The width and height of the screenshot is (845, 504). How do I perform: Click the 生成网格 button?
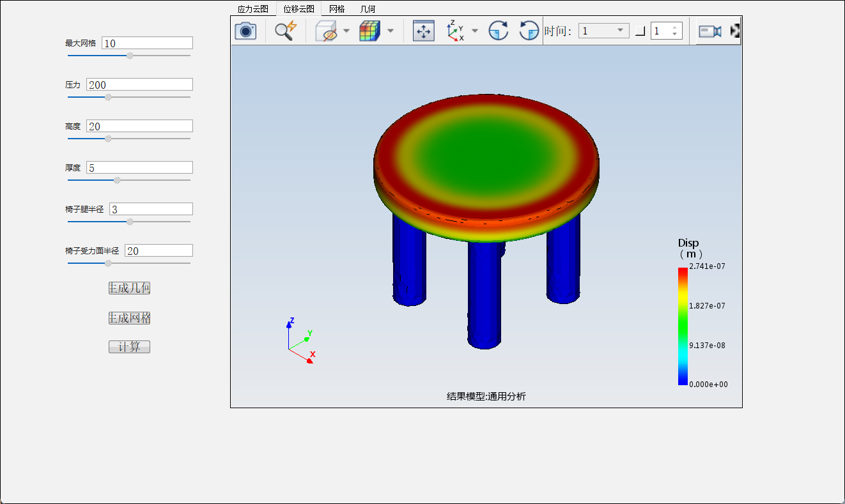tap(129, 317)
